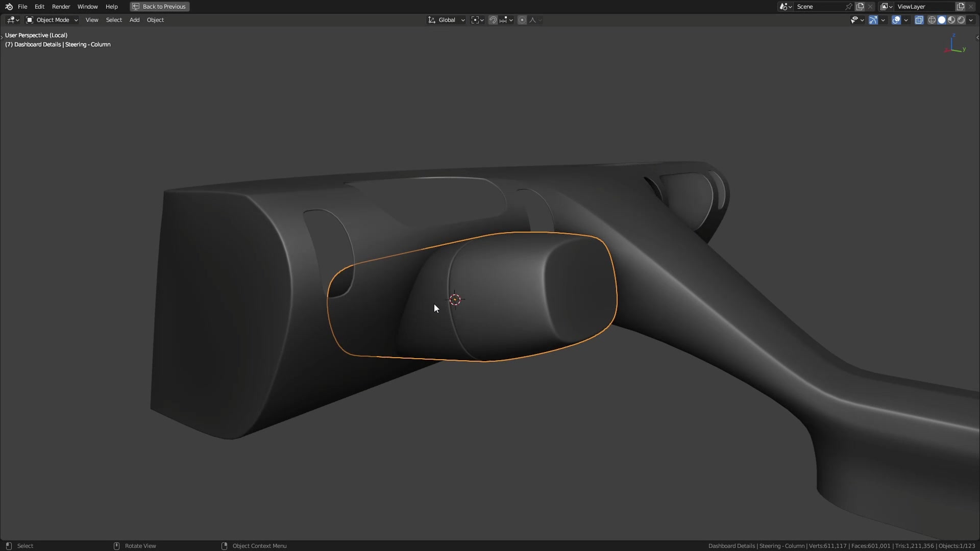Viewport: 980px width, 551px height.
Task: Open snapping increment options
Action: coord(506,20)
